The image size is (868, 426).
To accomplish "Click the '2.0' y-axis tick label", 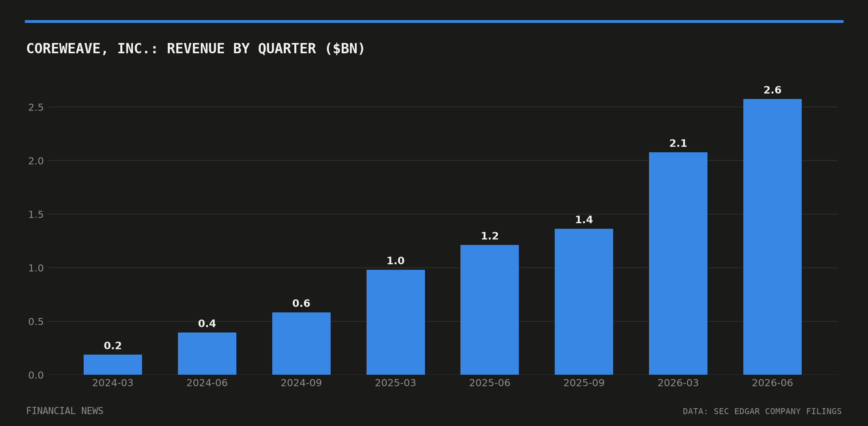I will (x=36, y=161).
